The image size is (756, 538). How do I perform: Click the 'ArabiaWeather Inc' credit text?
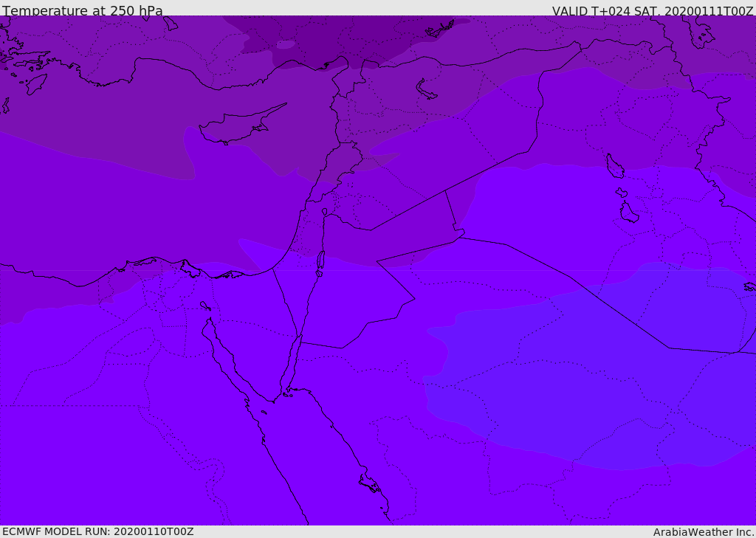click(x=703, y=532)
